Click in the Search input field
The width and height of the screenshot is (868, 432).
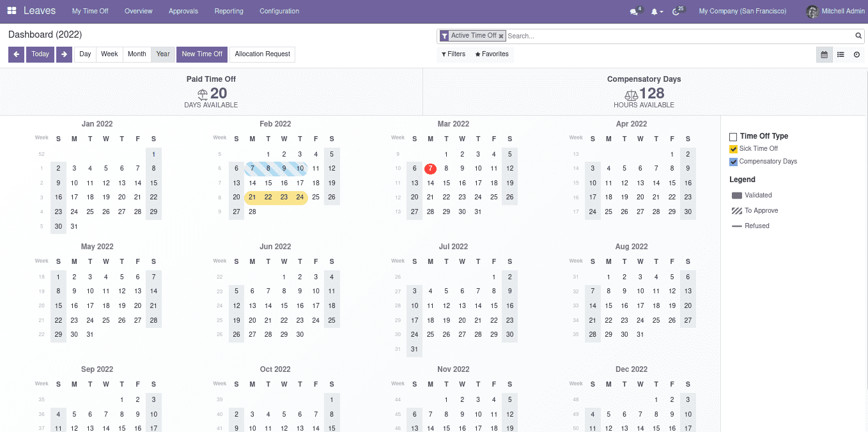click(x=678, y=36)
